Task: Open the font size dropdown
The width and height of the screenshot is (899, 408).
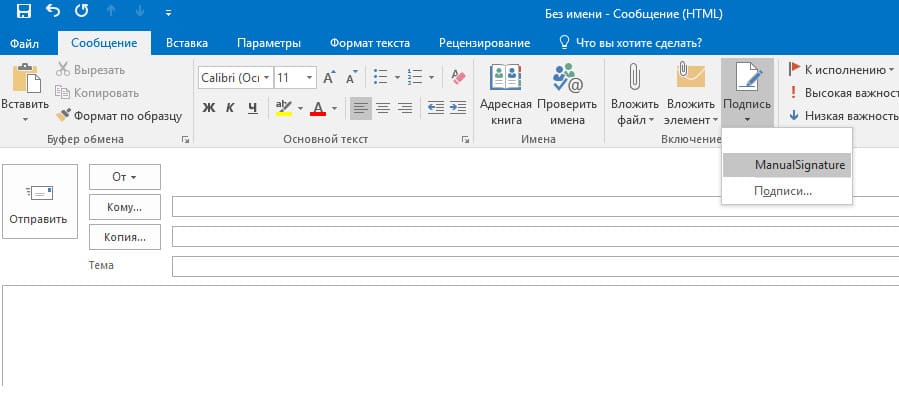Action: (310, 77)
